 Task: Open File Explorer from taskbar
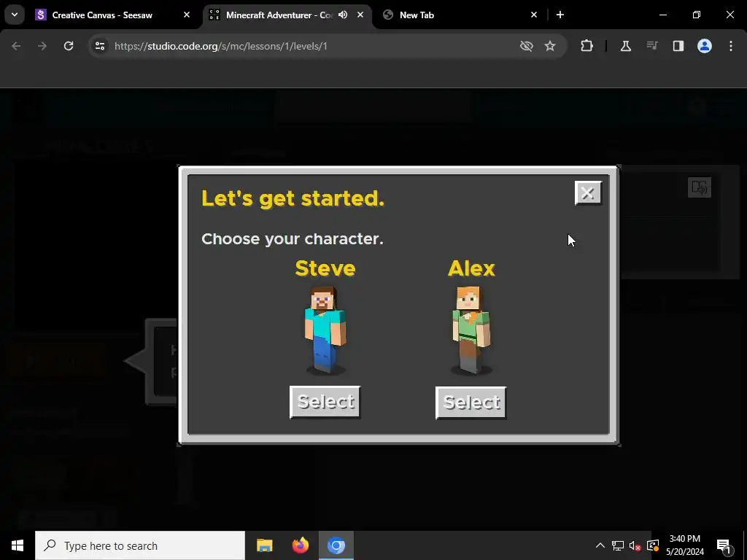[x=264, y=545]
